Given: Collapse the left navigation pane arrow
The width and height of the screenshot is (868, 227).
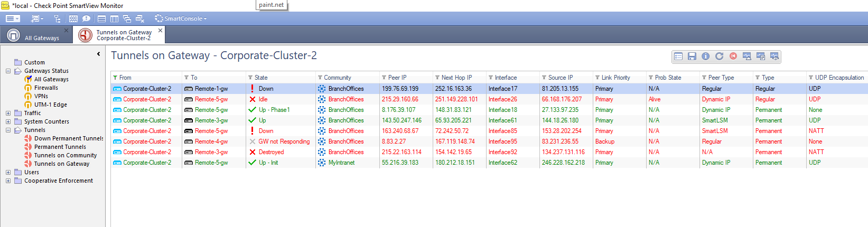Looking at the screenshot, I should [98, 54].
